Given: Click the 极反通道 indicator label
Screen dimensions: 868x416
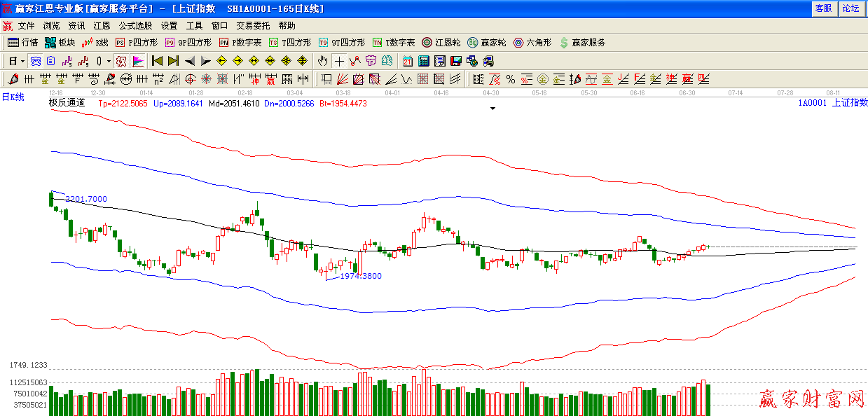Looking at the screenshot, I should tap(67, 103).
